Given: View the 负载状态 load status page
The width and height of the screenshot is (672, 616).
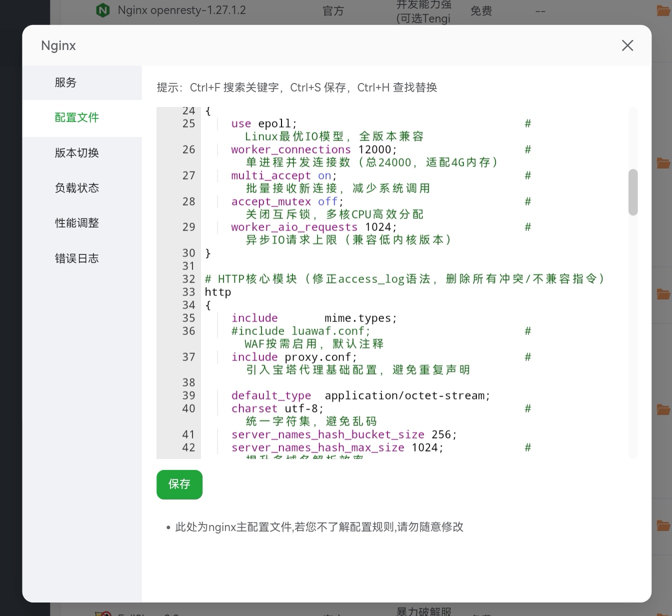Looking at the screenshot, I should point(76,188).
